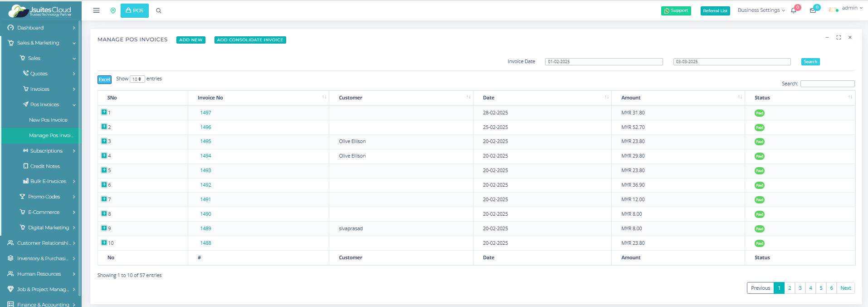This screenshot has width=868, height=307.
Task: Expand the plus icon on row 3
Action: pyautogui.click(x=104, y=141)
